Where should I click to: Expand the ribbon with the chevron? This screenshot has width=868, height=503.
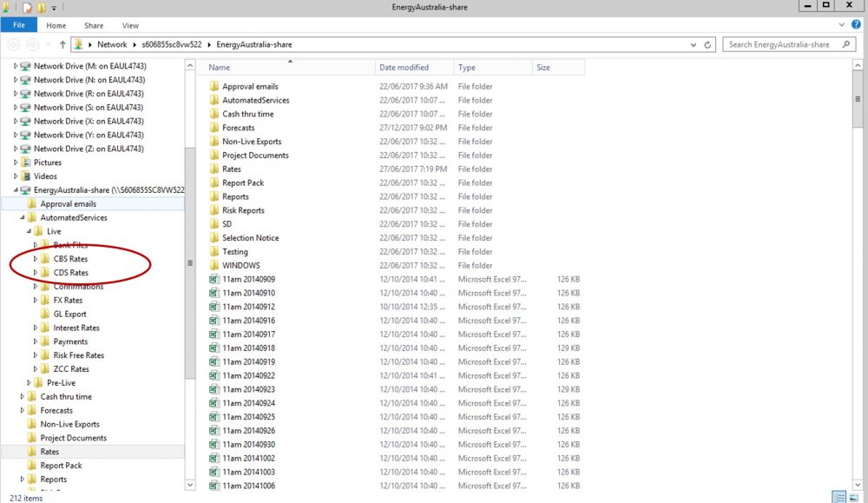(841, 25)
